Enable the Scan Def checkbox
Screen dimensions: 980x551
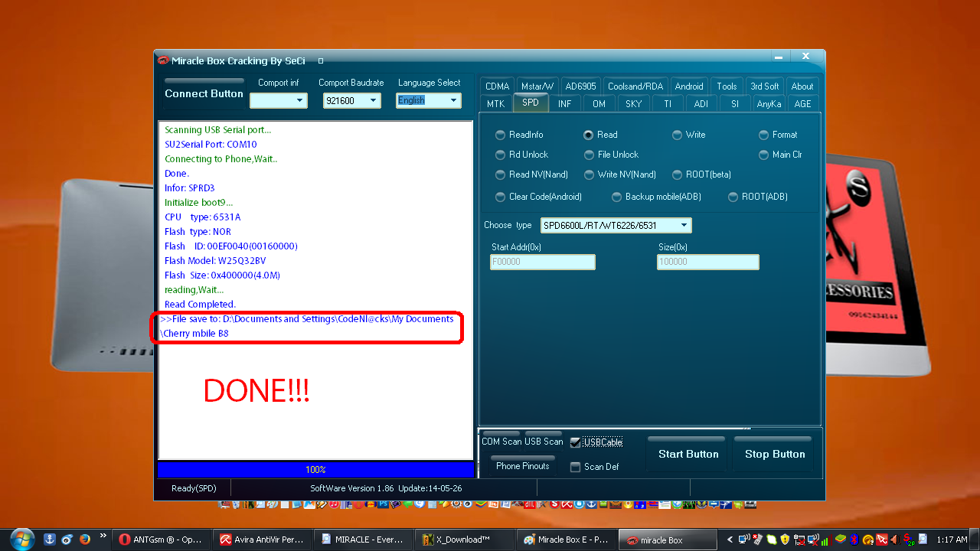click(576, 467)
